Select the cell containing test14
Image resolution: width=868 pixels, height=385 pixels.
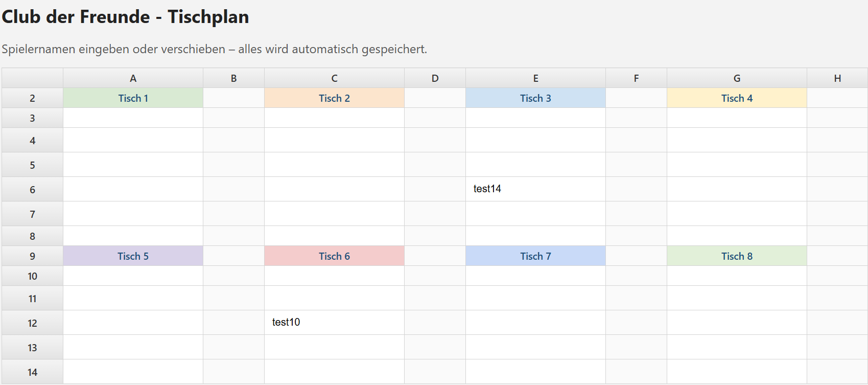click(x=535, y=189)
